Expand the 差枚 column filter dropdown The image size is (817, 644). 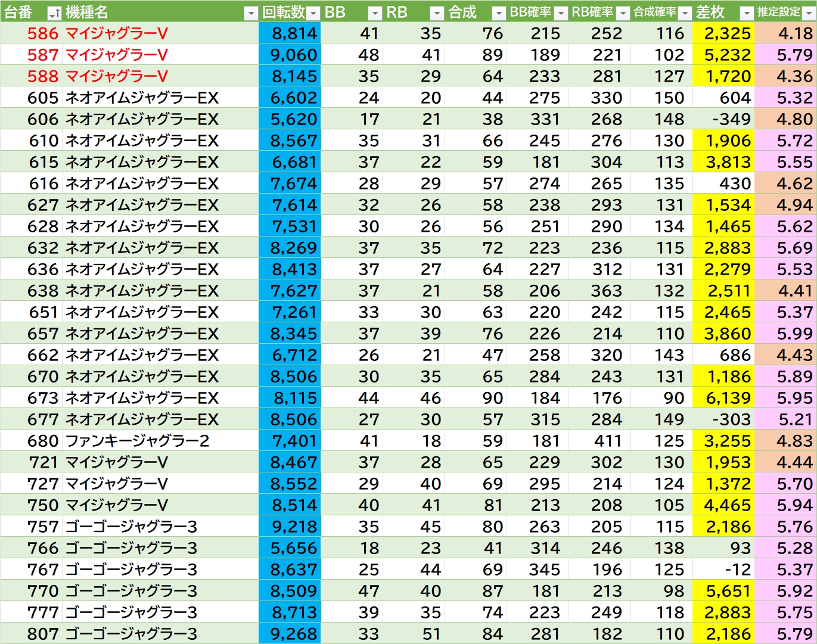(747, 13)
